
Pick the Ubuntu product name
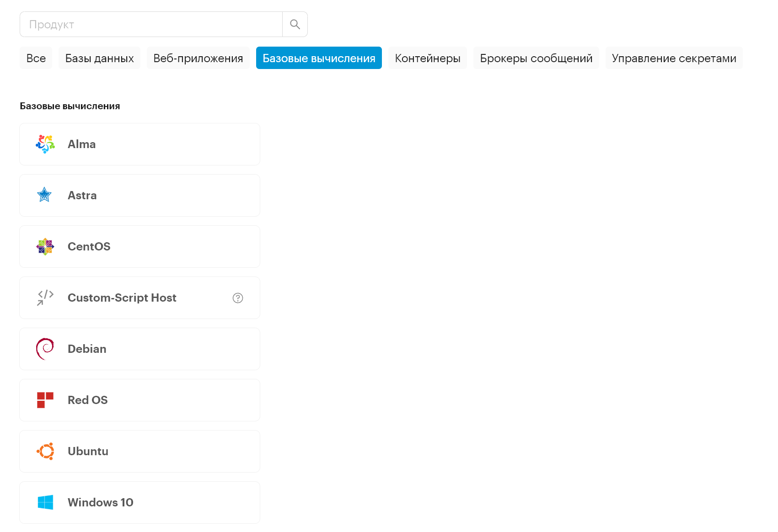point(88,451)
